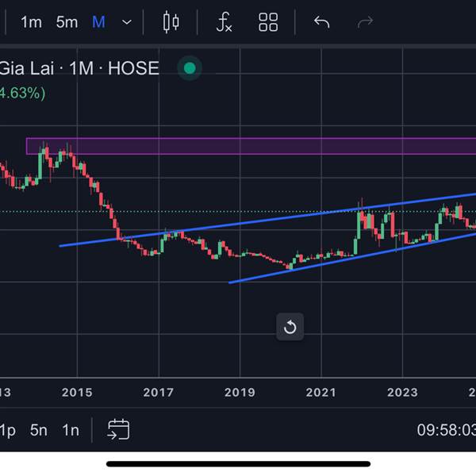Open the go to date calendar icon
Image resolution: width=476 pixels, height=476 pixels.
[x=118, y=429]
